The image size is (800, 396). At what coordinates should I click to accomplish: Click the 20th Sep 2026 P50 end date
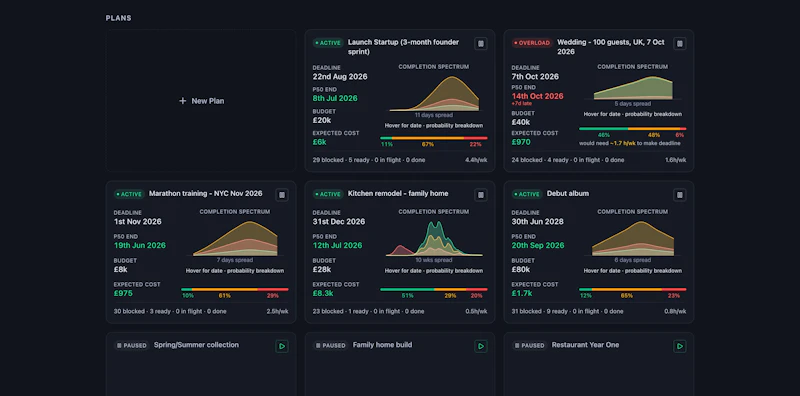click(538, 245)
